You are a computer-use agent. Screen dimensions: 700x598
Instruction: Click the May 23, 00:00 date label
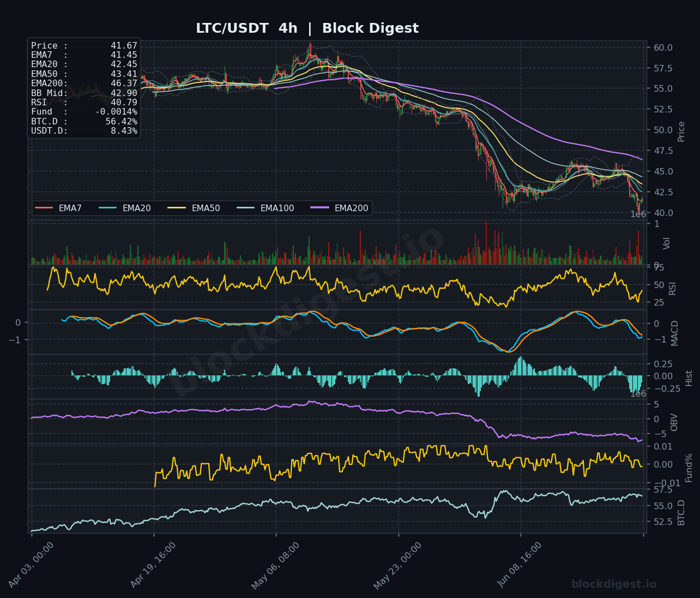click(x=398, y=566)
